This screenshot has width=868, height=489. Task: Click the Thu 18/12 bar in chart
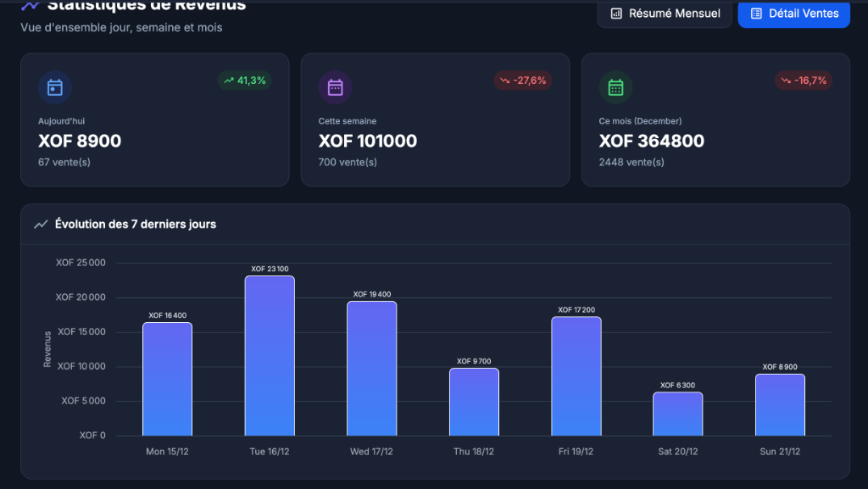(474, 402)
